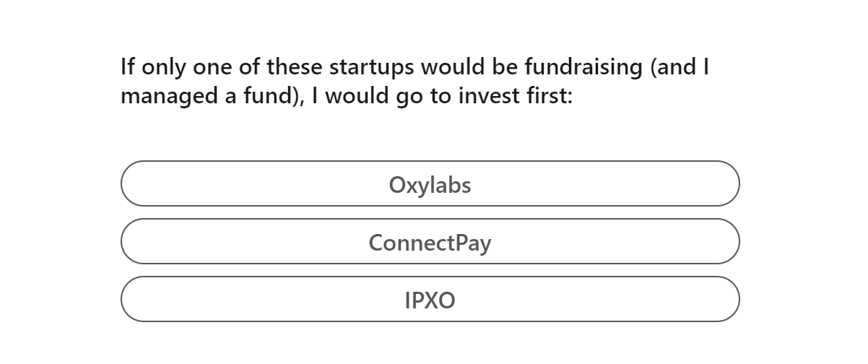The height and width of the screenshot is (364, 868).
Task: Choose the IPXO answer option
Action: coord(430,300)
